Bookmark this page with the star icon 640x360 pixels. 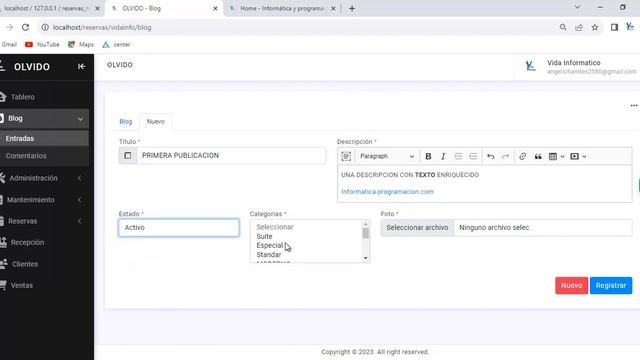pyautogui.click(x=595, y=27)
